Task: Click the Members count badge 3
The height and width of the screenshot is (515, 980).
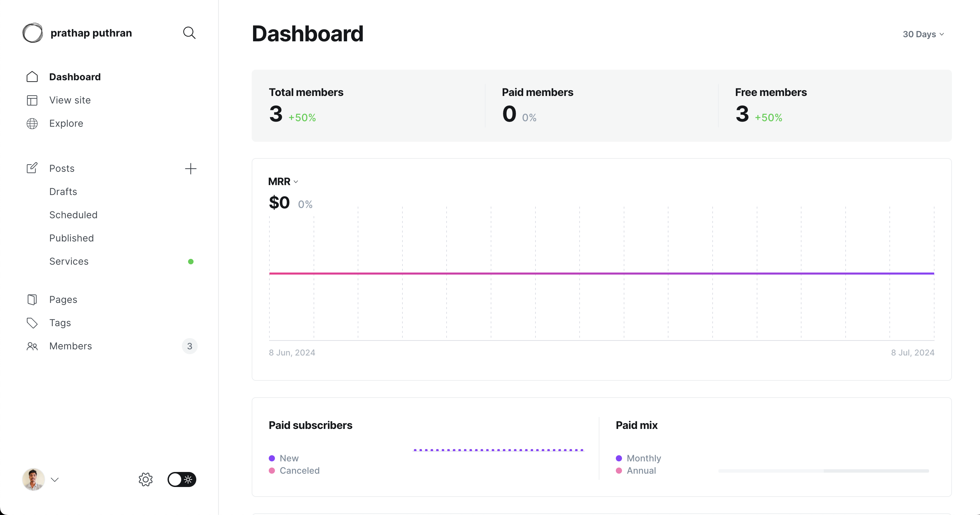Action: tap(189, 346)
